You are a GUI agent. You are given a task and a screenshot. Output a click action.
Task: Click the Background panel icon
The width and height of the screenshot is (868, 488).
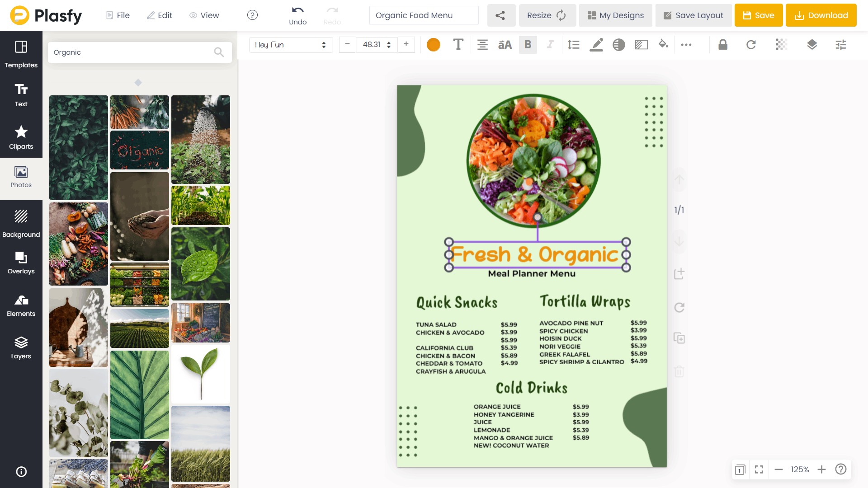tap(21, 223)
